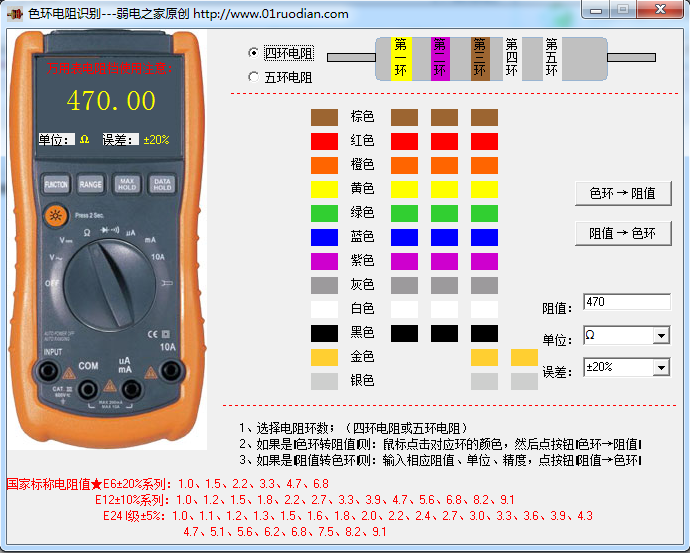
Task: Click the 阻值 → 色环 button
Action: pyautogui.click(x=623, y=233)
